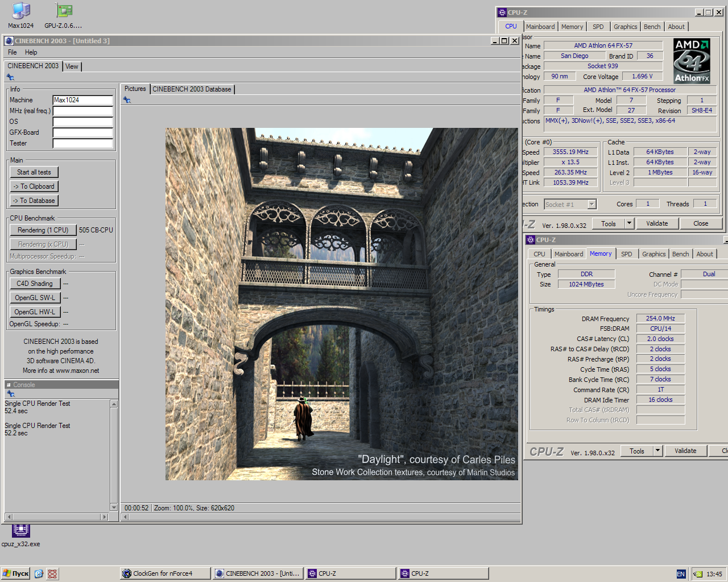Open the Mainboard tab in upper CPU-Z
The width and height of the screenshot is (728, 582).
pyautogui.click(x=540, y=27)
